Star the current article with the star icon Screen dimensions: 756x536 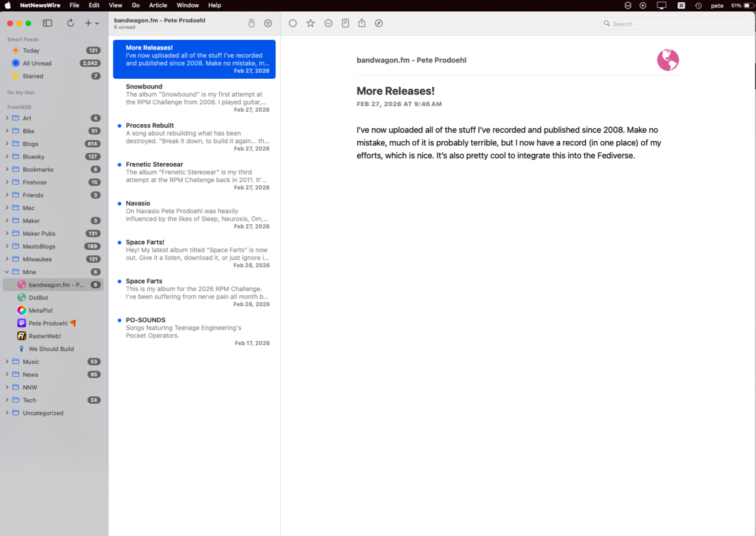[x=310, y=23]
